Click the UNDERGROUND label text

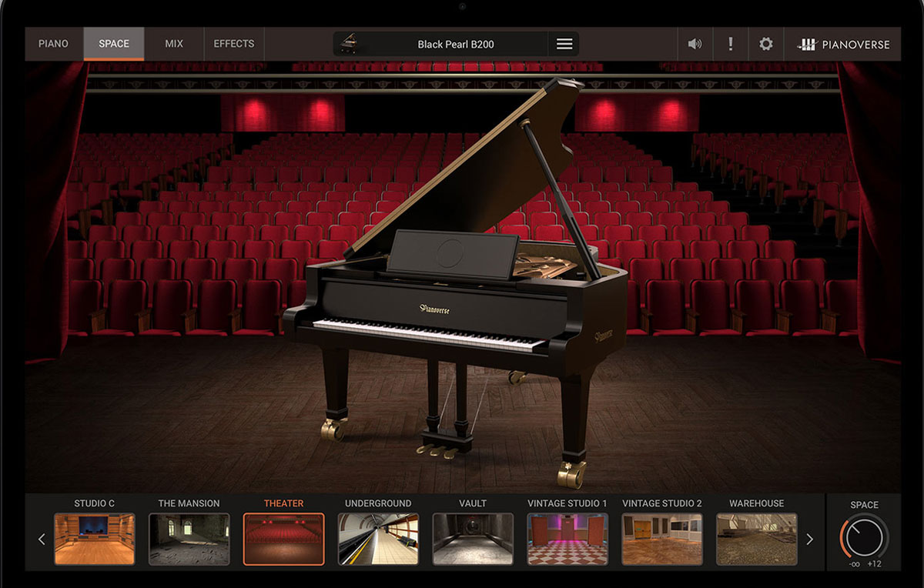378,503
